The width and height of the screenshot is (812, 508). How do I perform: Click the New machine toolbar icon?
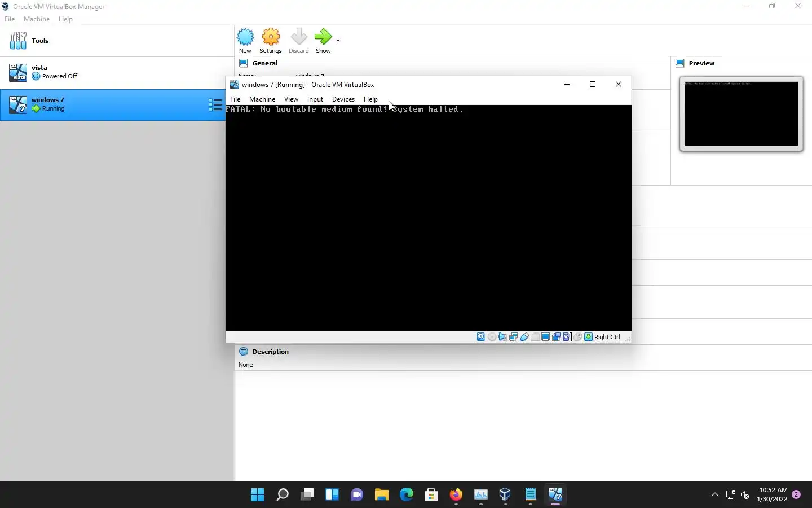(245, 41)
